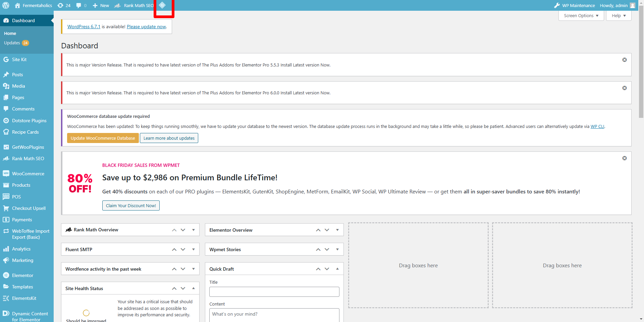This screenshot has height=322, width=644.
Task: Open Site Kit in sidebar
Action: click(27, 59)
